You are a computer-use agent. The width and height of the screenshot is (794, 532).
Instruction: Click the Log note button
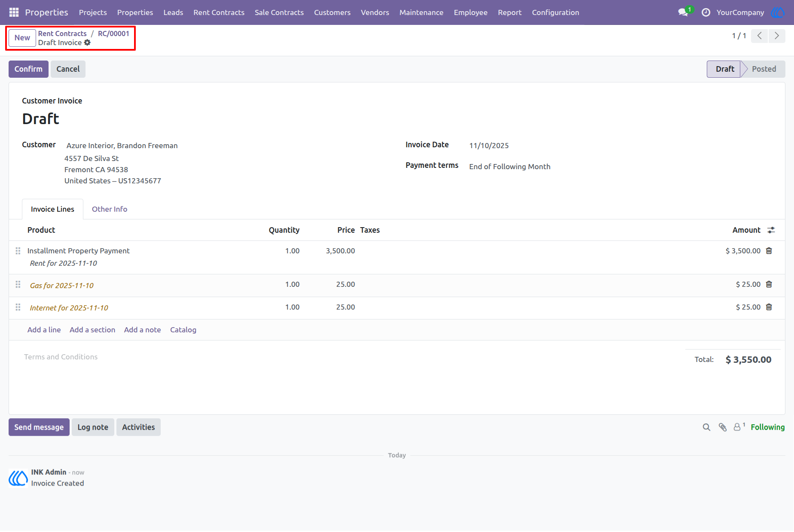click(x=93, y=427)
